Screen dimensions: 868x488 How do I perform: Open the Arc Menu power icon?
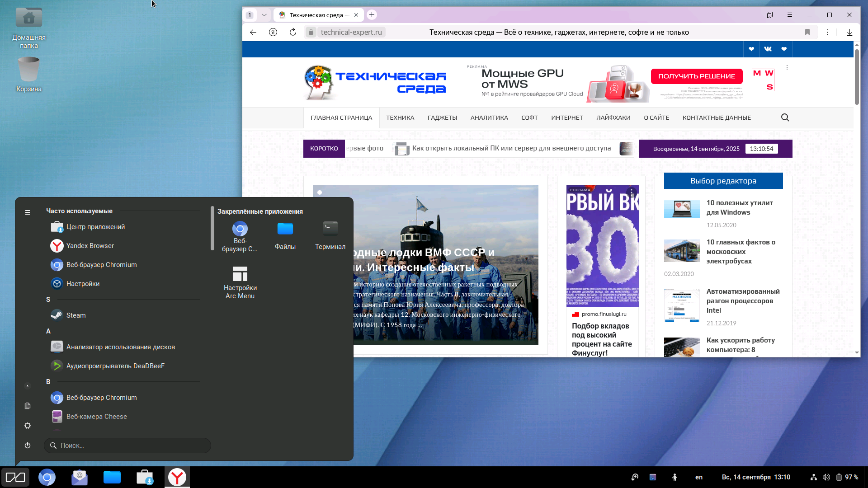coord(28,445)
